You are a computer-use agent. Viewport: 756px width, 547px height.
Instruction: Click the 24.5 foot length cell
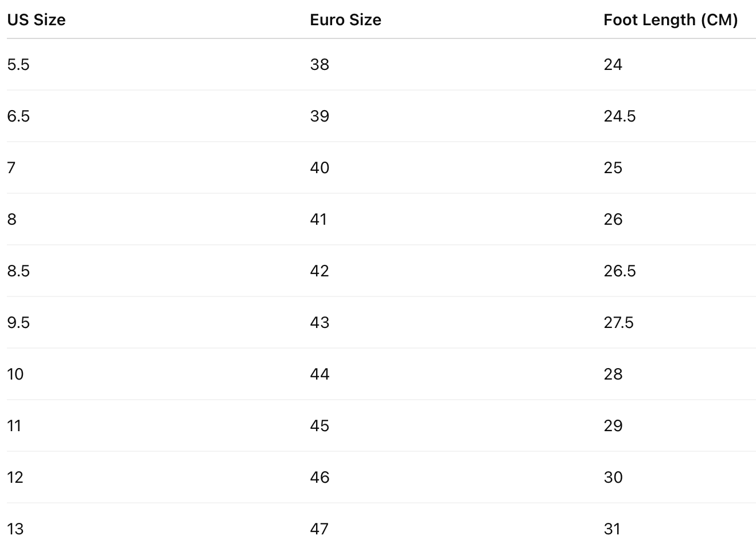(x=619, y=116)
